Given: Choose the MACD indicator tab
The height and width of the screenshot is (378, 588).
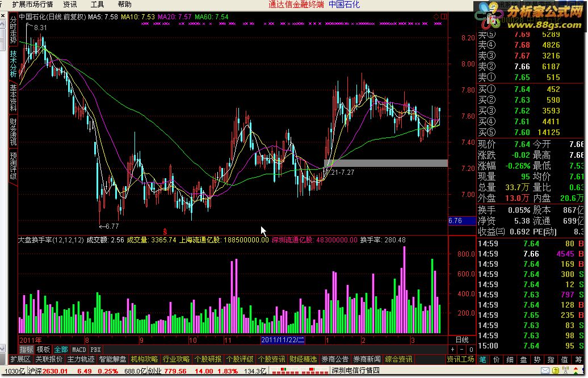Looking at the screenshot, I should pyautogui.click(x=79, y=350).
